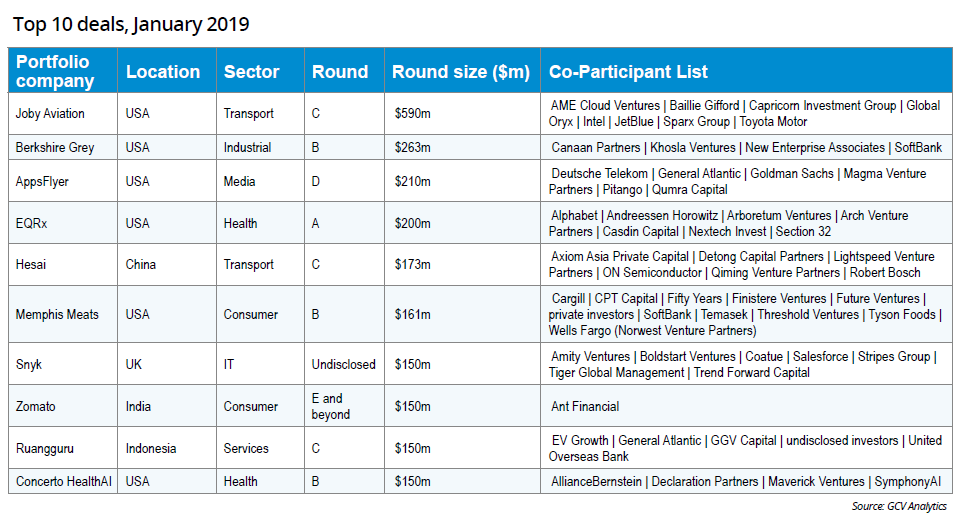Click the Snyk company name
Screen dimensions: 960x516
coord(30,365)
